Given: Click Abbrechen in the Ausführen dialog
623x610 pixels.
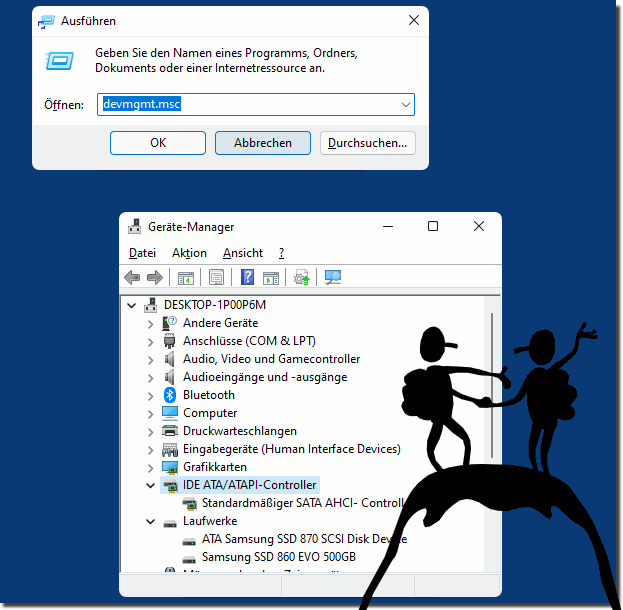Looking at the screenshot, I should [x=263, y=143].
